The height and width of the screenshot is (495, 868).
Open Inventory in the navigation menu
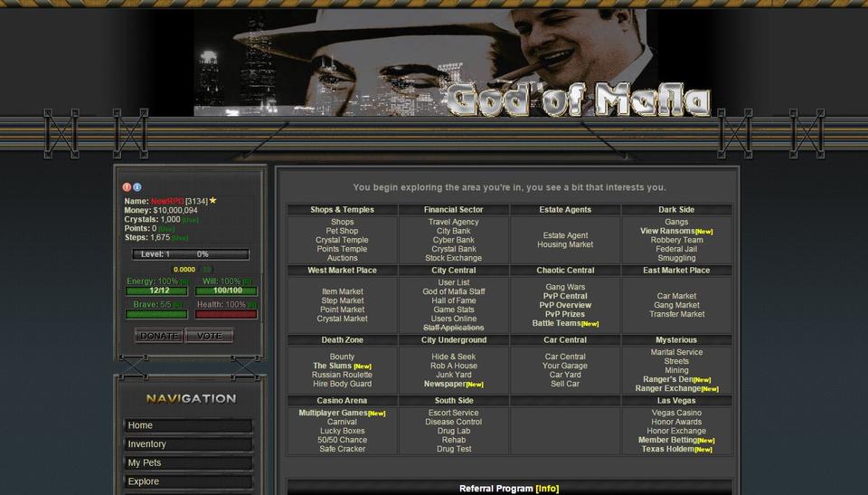(188, 444)
